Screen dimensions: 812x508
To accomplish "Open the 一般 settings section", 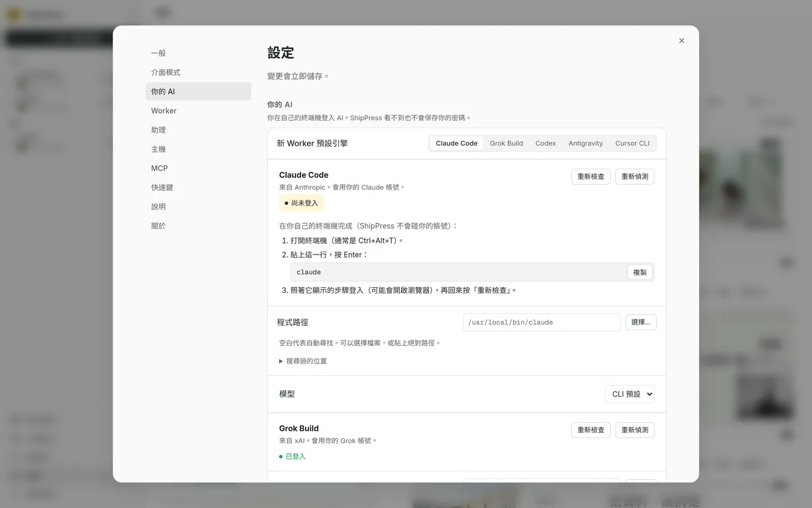I will (198, 53).
